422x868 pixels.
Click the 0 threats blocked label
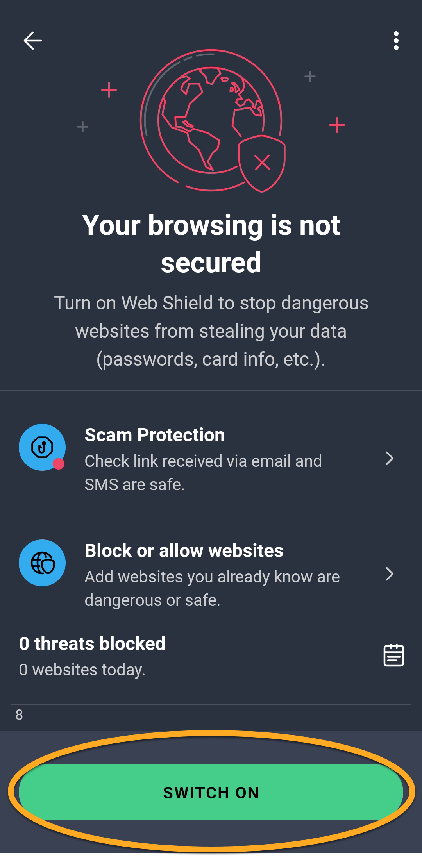tap(92, 643)
